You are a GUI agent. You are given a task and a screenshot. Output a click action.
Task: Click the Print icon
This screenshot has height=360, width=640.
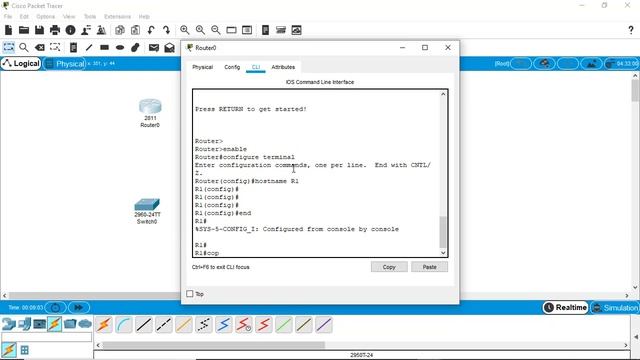pyautogui.click(x=55, y=30)
